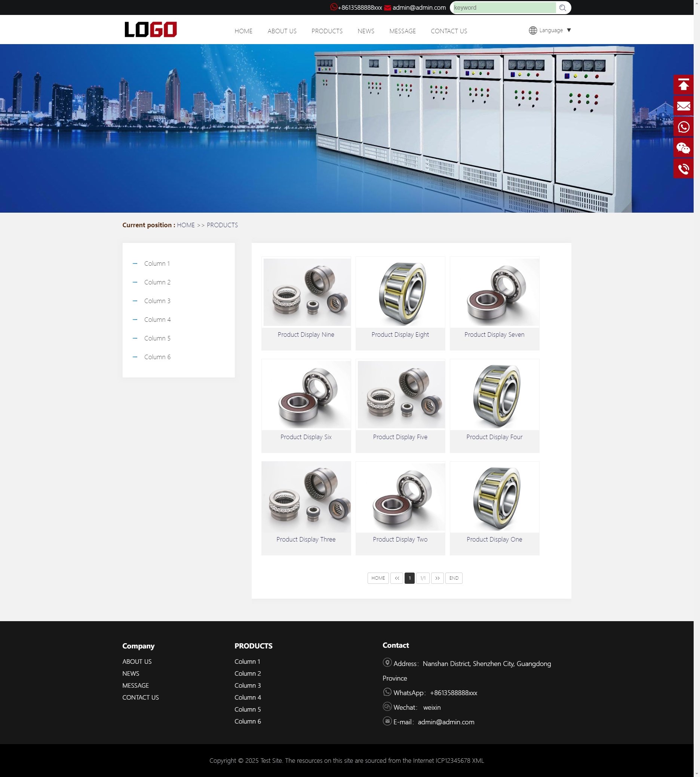Open the red email sidebar icon
Image resolution: width=700 pixels, height=777 pixels.
(x=683, y=106)
